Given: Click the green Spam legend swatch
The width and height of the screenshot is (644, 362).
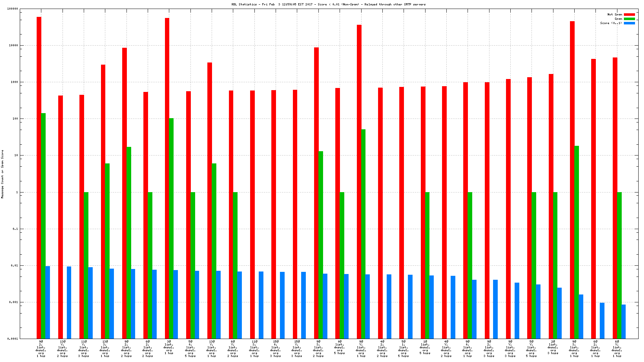Looking at the screenshot, I should pos(629,19).
